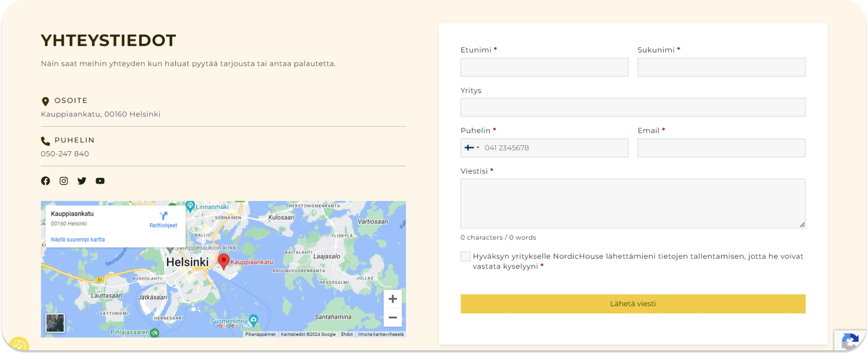Screen dimensions: 868x354
Task: Click into the Etunimi input field
Action: 544,67
